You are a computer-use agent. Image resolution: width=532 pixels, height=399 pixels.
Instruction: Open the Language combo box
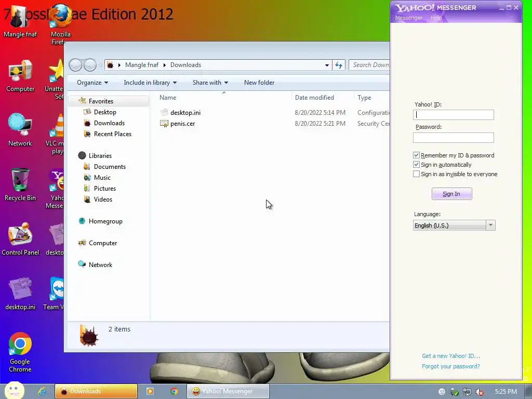(x=454, y=225)
